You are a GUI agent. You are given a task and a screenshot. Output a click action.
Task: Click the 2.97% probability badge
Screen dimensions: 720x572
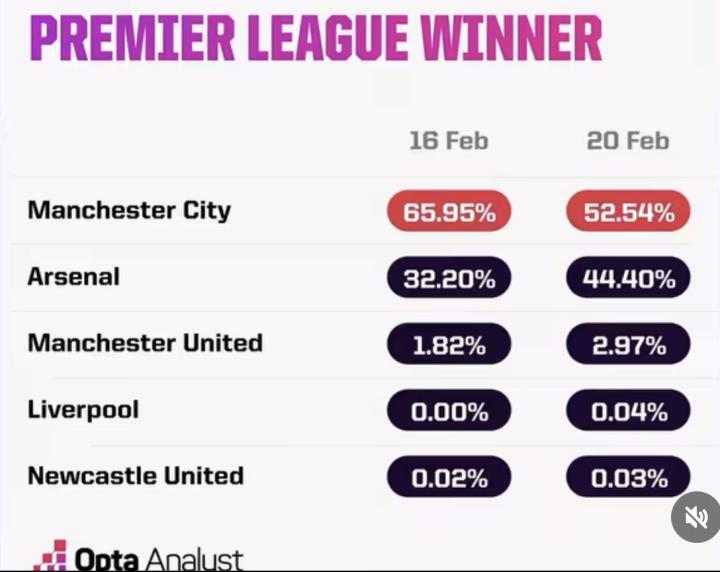tap(628, 344)
